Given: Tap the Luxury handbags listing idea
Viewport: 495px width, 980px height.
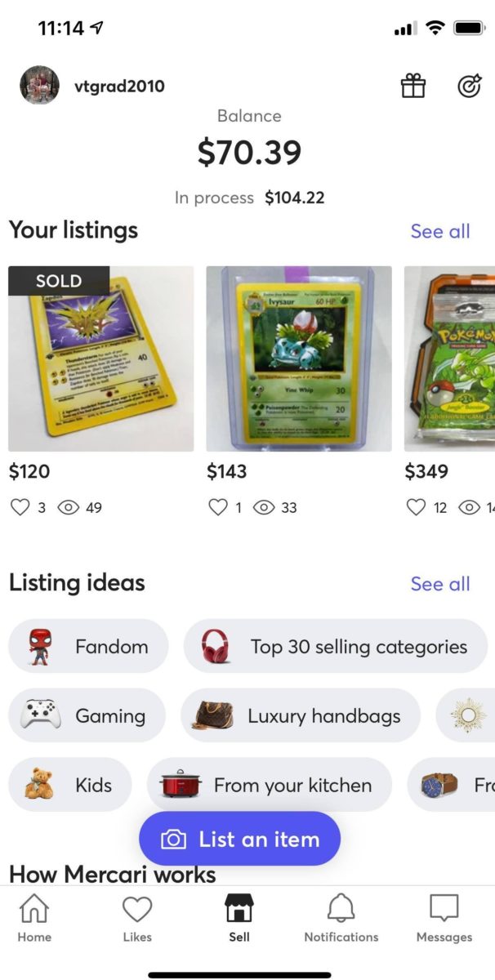Looking at the screenshot, I should tap(301, 715).
